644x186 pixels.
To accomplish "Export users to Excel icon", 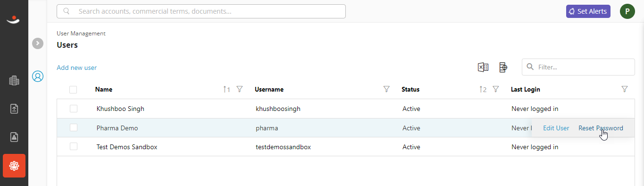I will pos(483,68).
